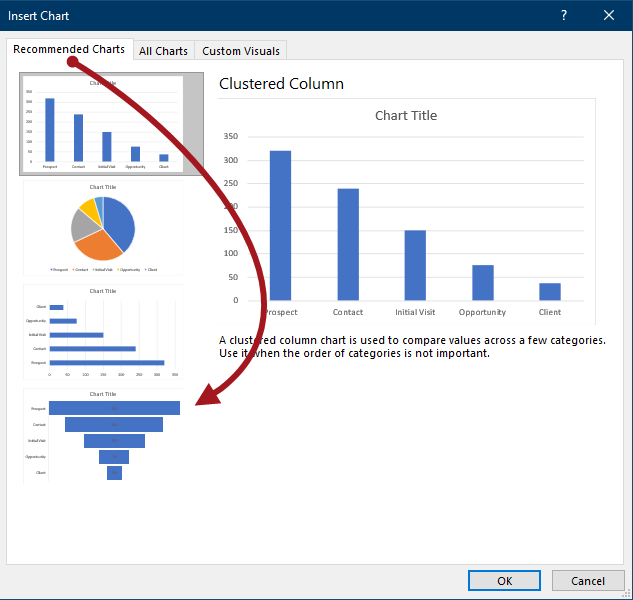Click the Clustered Column heading text
Viewport: 633px width, 600px height.
(281, 84)
